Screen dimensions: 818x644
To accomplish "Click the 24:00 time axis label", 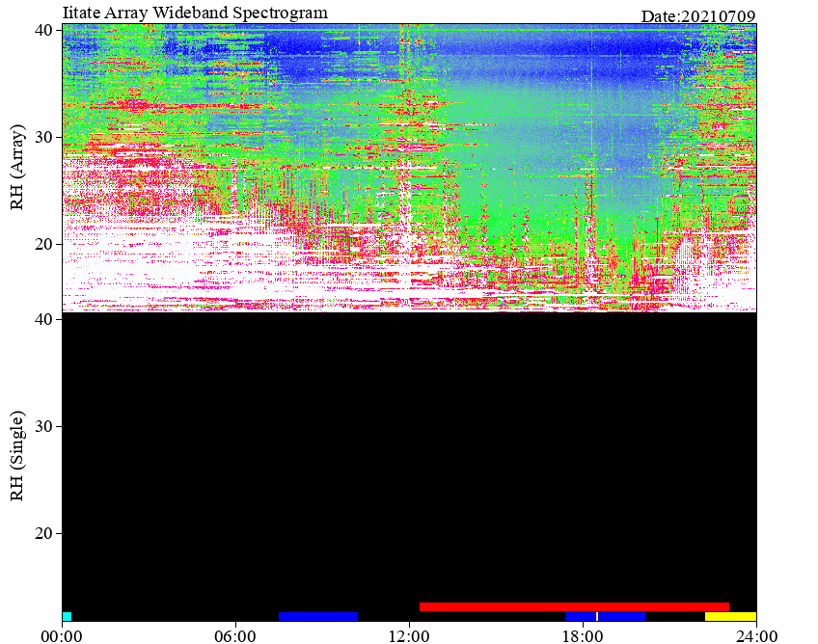I will [x=756, y=636].
